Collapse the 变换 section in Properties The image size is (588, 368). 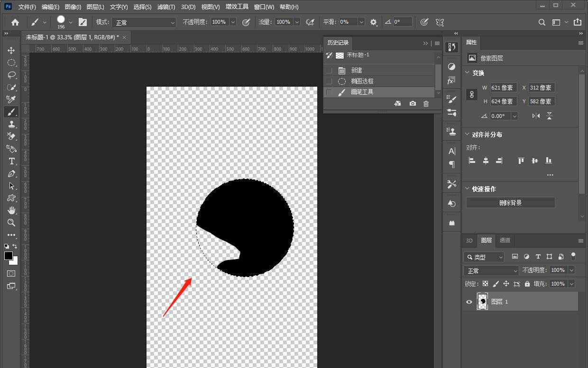(467, 73)
